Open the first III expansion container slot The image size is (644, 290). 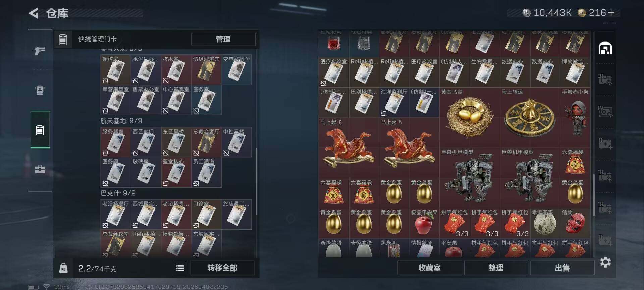pos(605,79)
